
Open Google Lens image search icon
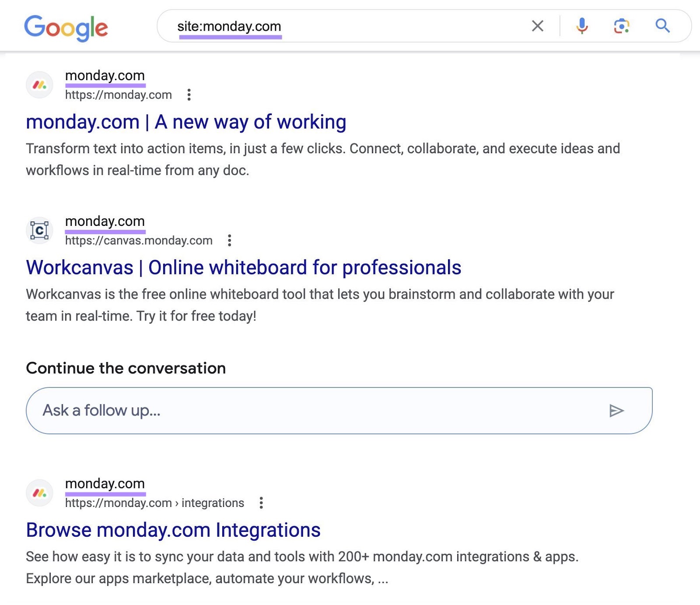(x=622, y=26)
